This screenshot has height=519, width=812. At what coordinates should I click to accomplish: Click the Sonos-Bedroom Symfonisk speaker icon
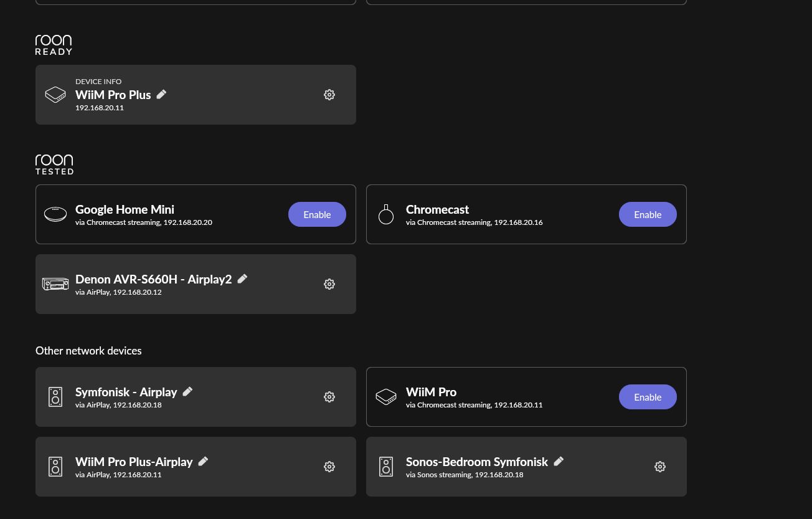coord(386,467)
